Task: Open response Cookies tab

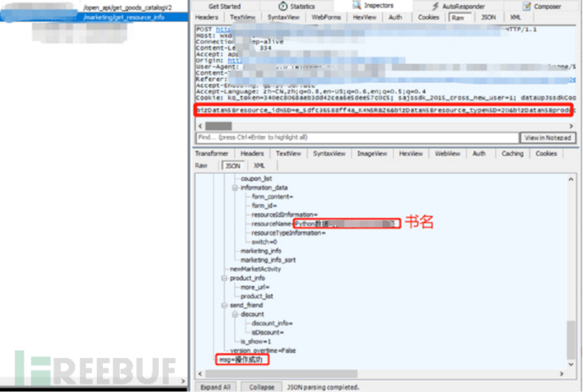Action: 546,153
